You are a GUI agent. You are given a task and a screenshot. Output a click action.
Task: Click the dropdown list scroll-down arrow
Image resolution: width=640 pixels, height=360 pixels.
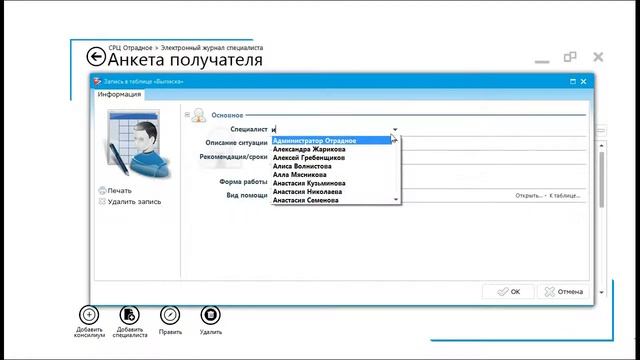click(x=396, y=200)
